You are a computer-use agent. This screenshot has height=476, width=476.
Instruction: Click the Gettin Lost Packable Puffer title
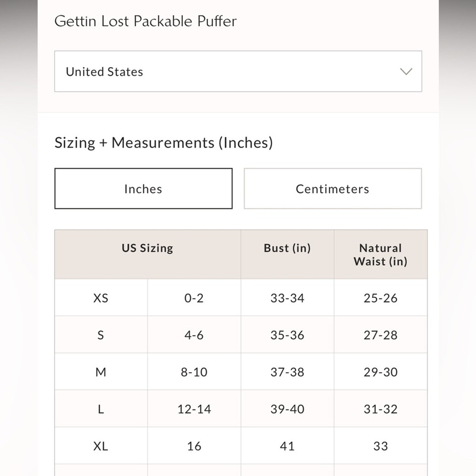click(x=145, y=21)
